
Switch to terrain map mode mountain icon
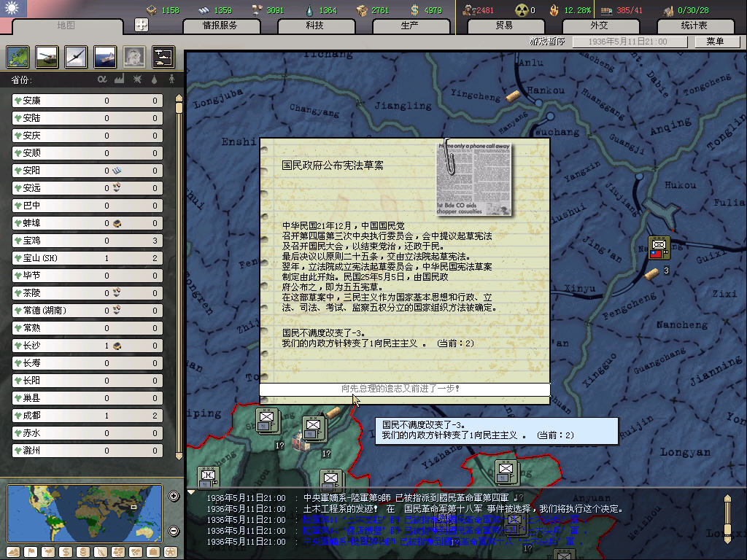(13, 552)
